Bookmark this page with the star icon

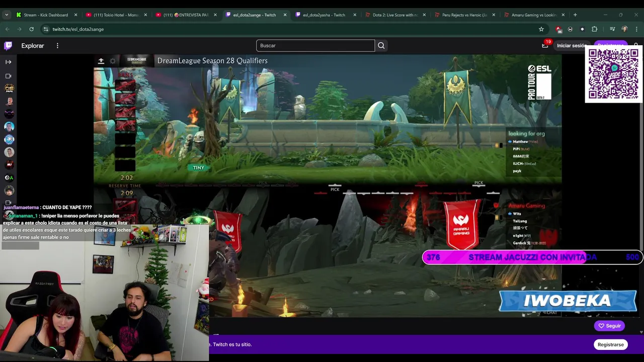[541, 29]
